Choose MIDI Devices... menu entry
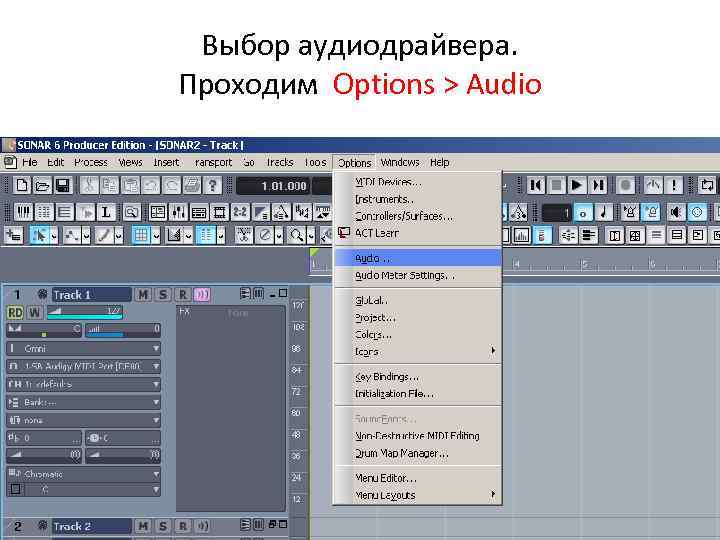 pyautogui.click(x=417, y=182)
